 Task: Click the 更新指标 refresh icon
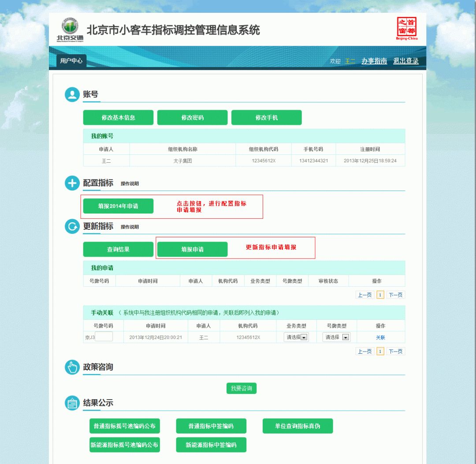[72, 227]
